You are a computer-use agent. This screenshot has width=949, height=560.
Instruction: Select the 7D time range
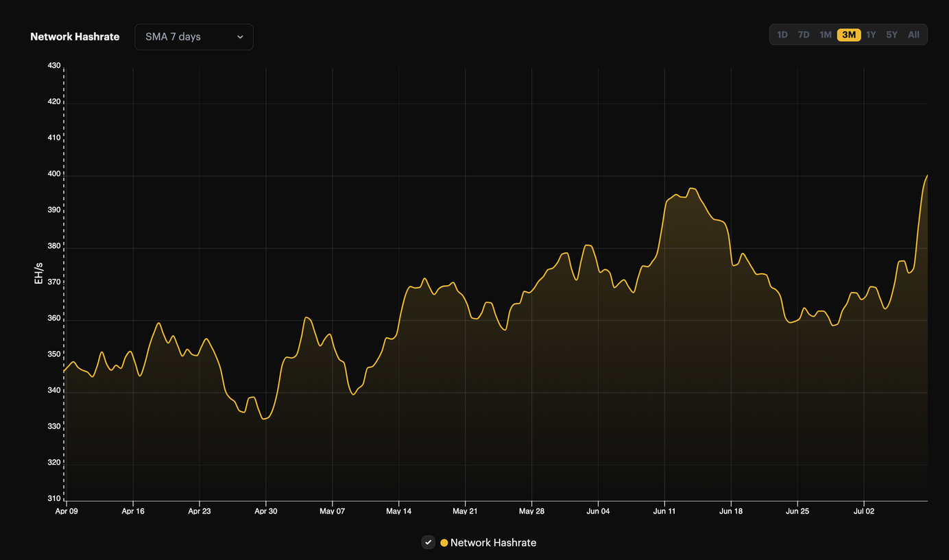[x=804, y=35]
